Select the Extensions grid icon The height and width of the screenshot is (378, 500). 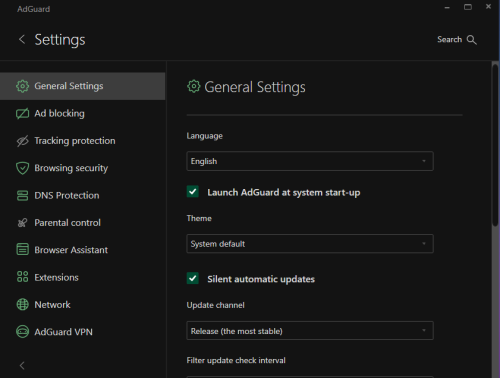[x=22, y=277]
